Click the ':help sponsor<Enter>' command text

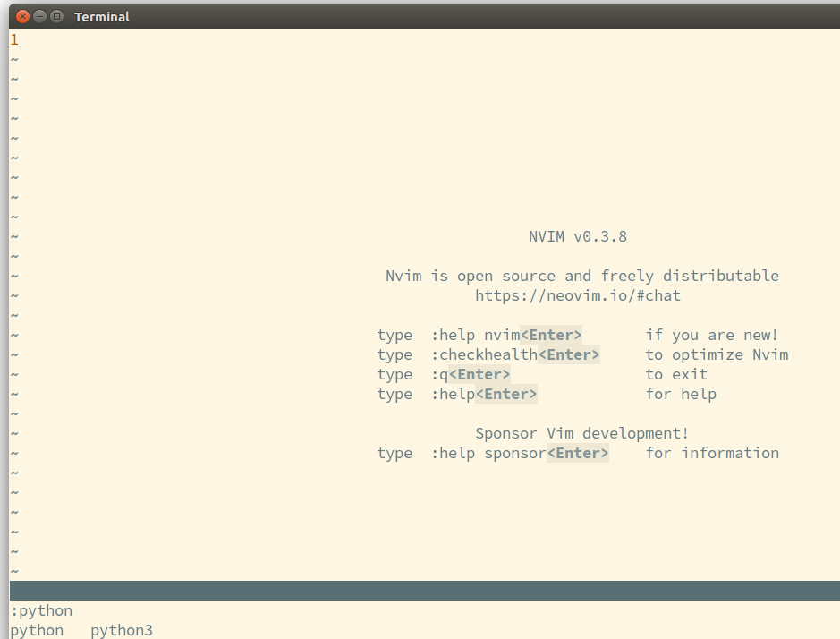pyautogui.click(x=520, y=454)
